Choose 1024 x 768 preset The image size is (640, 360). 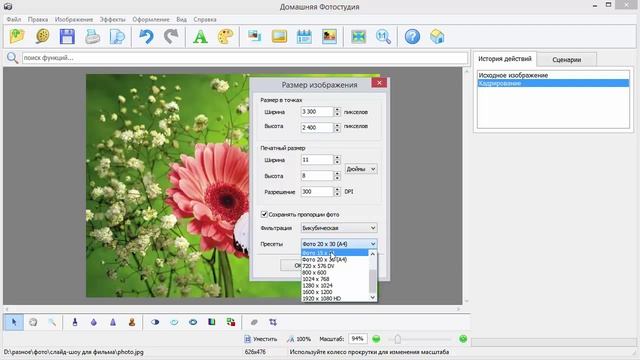(x=335, y=279)
